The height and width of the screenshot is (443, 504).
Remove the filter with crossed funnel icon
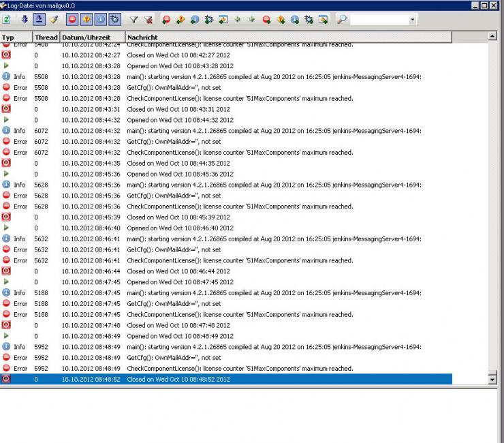148,20
